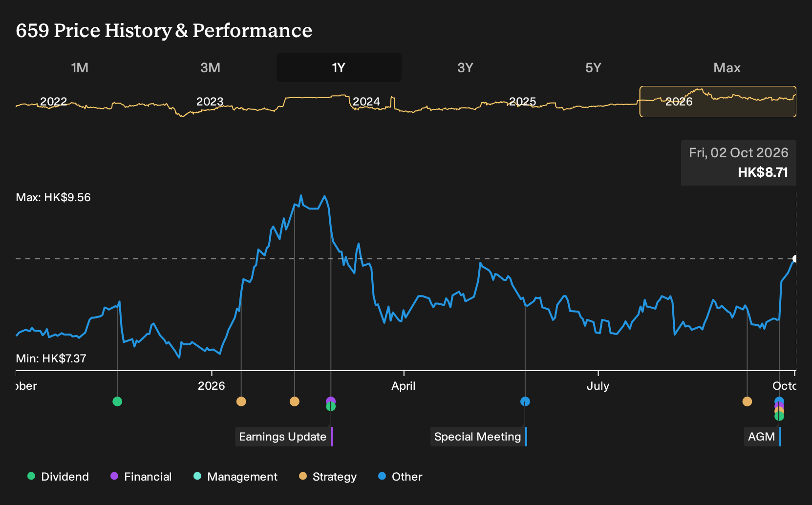Click the Min: HK$7.37 label
Image resolution: width=812 pixels, height=505 pixels.
(51, 358)
